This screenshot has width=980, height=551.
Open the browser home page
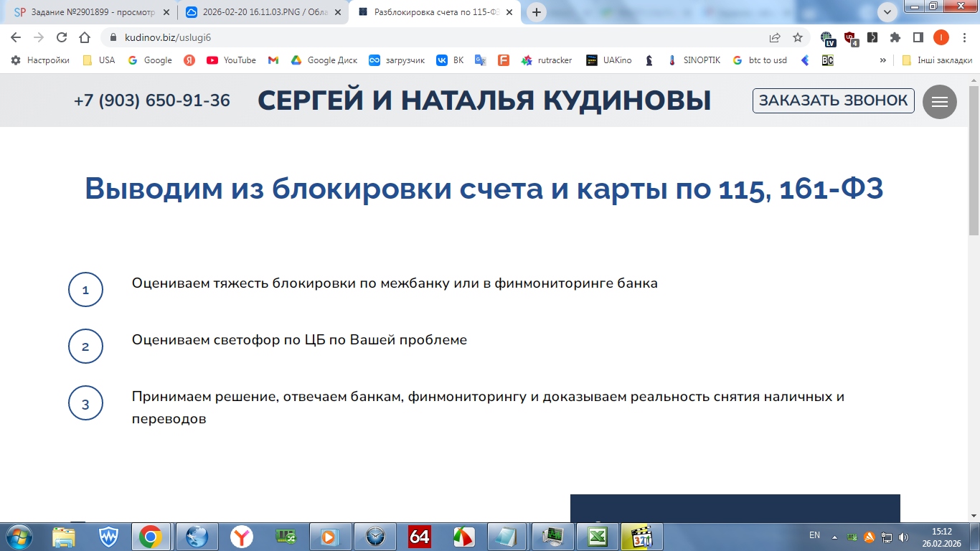click(85, 38)
